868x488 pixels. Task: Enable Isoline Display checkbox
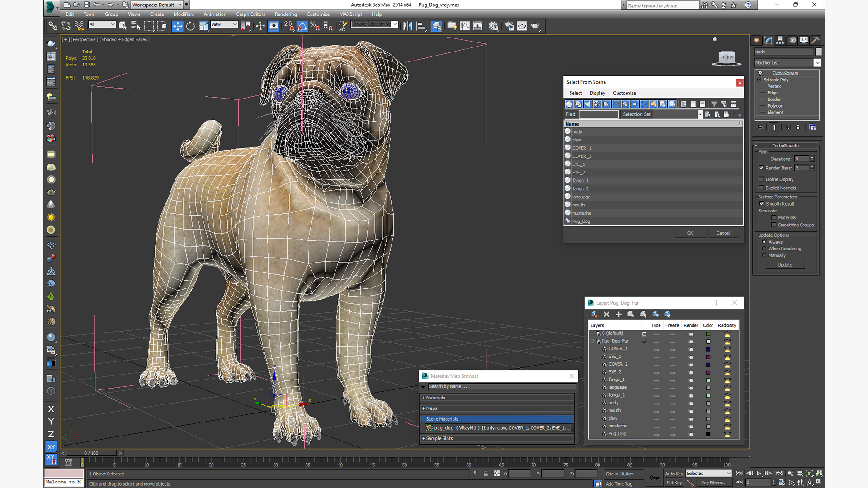tap(761, 179)
